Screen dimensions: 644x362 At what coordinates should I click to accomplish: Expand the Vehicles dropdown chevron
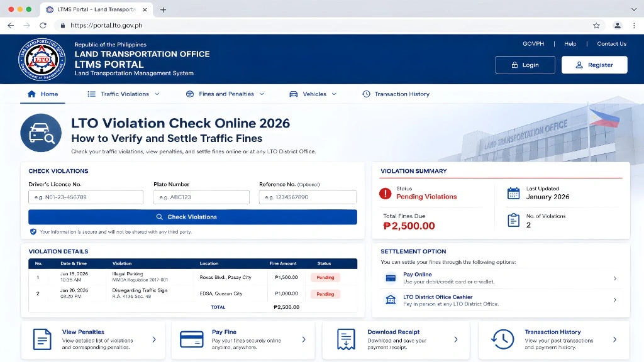[334, 94]
